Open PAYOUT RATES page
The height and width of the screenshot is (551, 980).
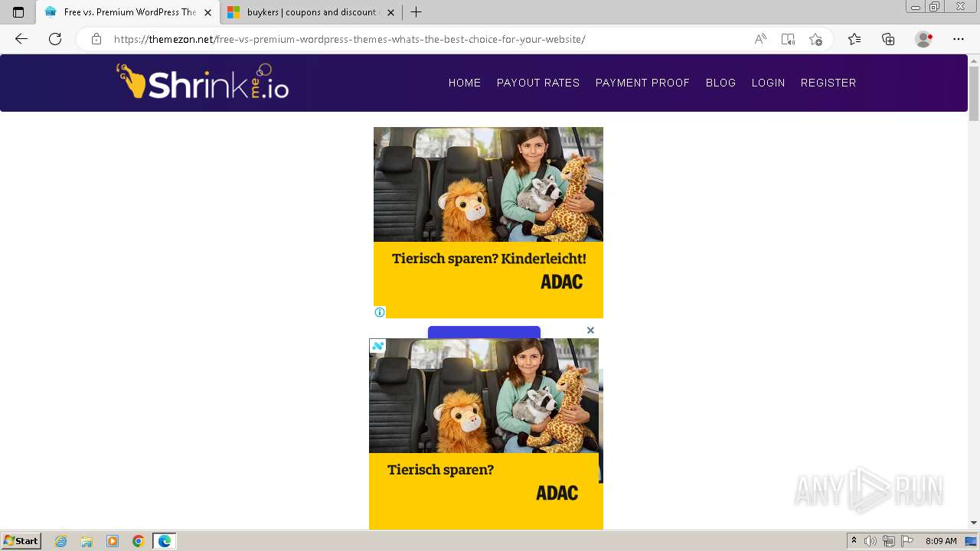[538, 83]
